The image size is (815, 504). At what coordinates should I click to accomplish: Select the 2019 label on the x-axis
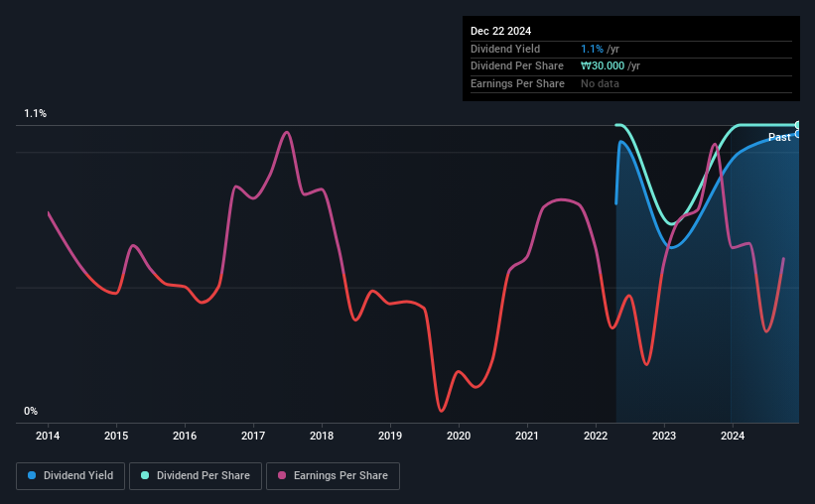pyautogui.click(x=390, y=436)
